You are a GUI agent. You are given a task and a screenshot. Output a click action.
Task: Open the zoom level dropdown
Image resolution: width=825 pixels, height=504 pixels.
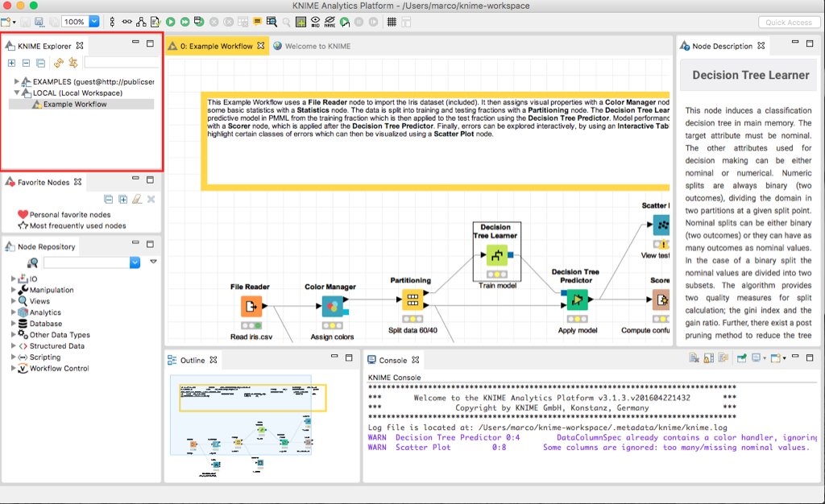point(93,22)
